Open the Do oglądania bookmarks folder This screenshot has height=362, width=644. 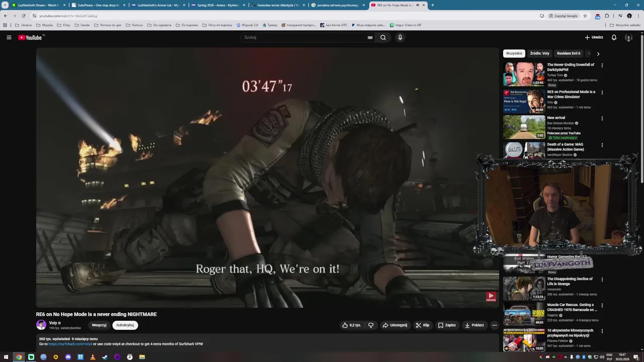tap(159, 25)
